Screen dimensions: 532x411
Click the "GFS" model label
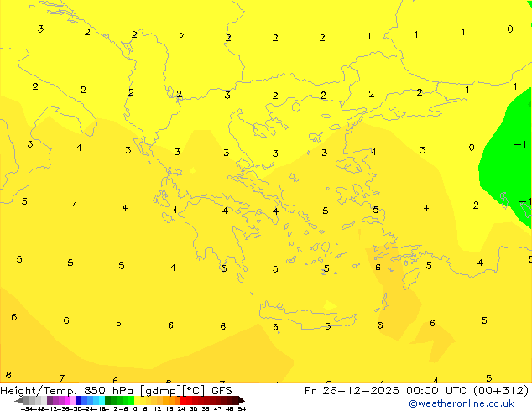[222, 391]
